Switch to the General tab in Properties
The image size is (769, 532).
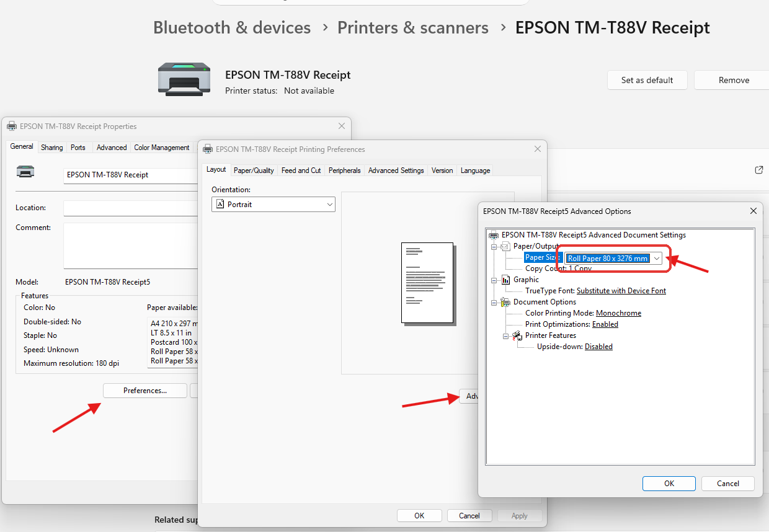22,146
